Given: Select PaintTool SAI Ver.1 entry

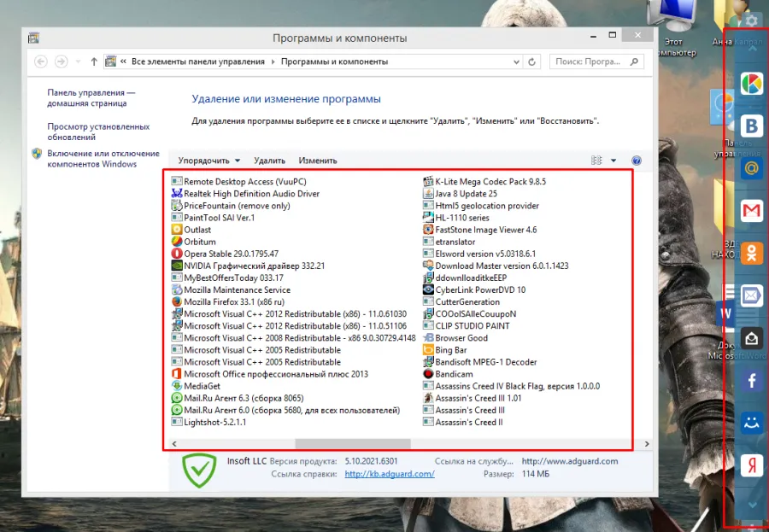Looking at the screenshot, I should pos(213,217).
